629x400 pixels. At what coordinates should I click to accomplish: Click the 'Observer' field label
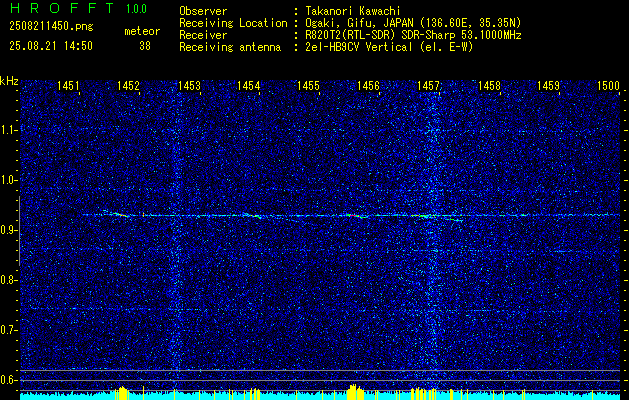coord(203,11)
